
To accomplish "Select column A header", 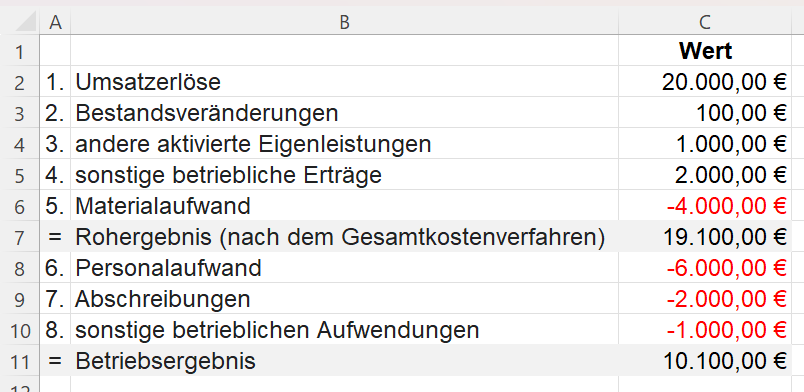I will click(x=55, y=22).
